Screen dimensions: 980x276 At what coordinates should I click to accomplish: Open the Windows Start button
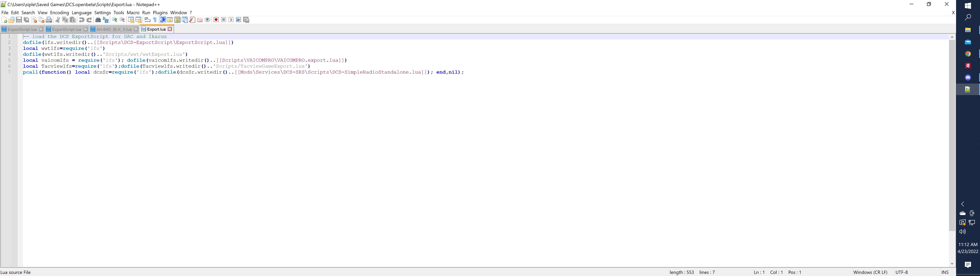(x=968, y=6)
